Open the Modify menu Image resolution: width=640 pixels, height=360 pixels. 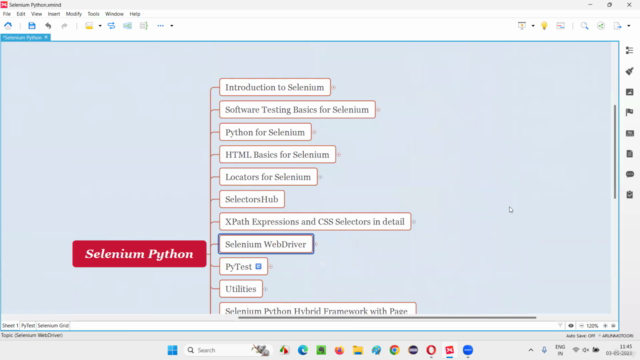coord(74,14)
